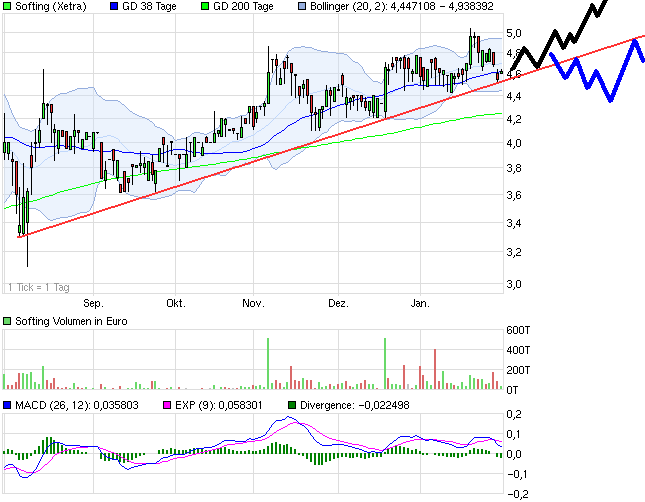Click the 'Okt.' x-axis label

click(x=176, y=304)
